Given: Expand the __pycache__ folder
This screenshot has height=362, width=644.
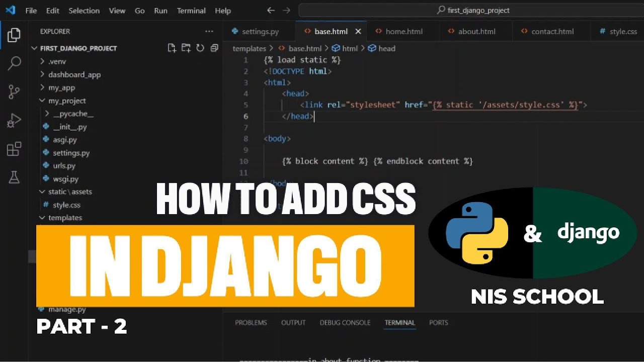Looking at the screenshot, I should (73, 114).
